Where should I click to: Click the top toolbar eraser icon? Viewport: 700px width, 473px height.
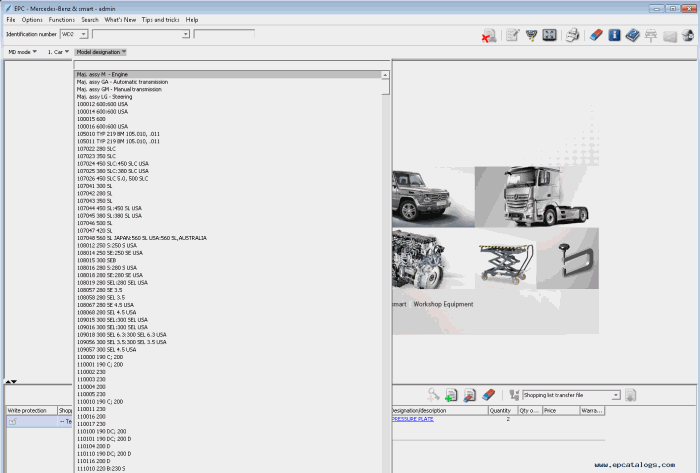click(x=596, y=35)
